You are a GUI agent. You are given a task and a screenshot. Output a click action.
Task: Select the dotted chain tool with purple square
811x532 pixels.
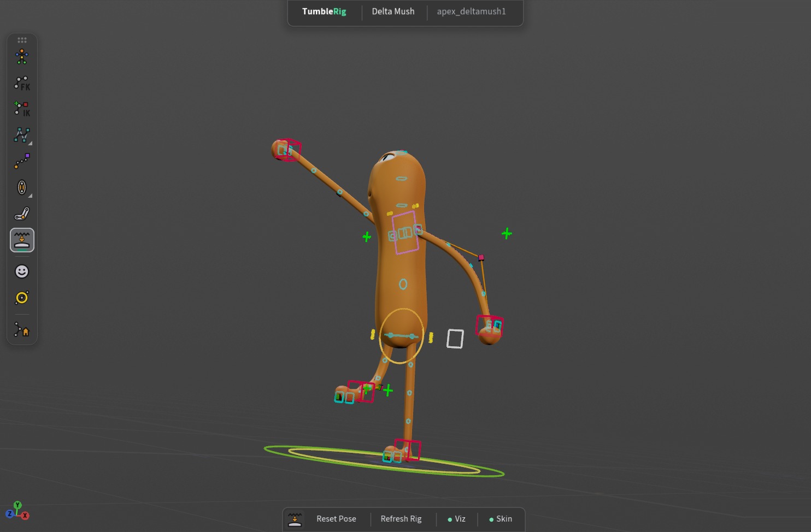(x=22, y=161)
